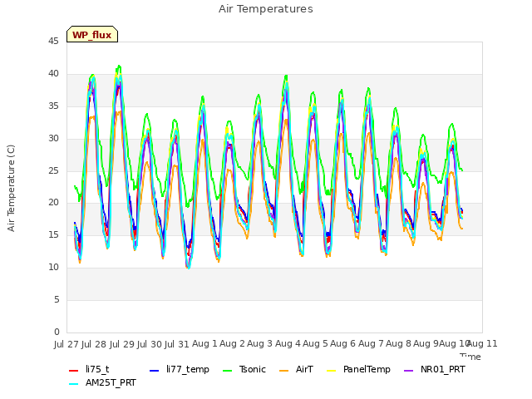Click the purple NR01_PRT legend swatch

click(x=409, y=371)
